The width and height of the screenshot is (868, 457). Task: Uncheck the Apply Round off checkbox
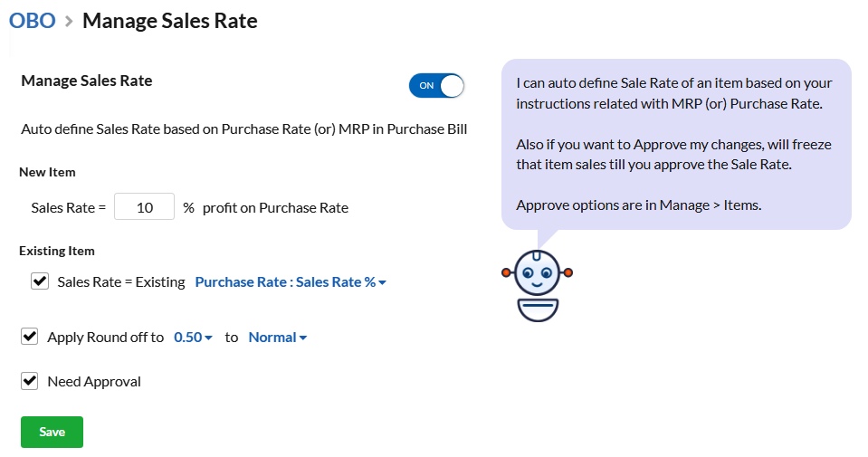coord(29,337)
